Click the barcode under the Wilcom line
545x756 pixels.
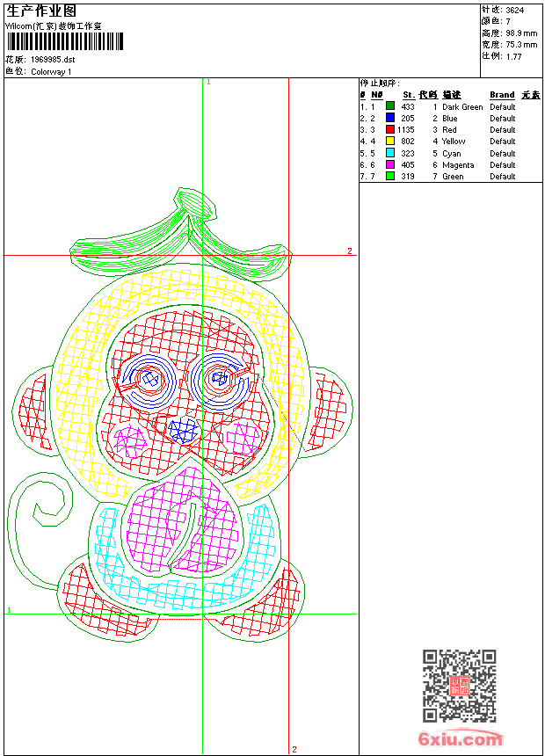pyautogui.click(x=65, y=41)
